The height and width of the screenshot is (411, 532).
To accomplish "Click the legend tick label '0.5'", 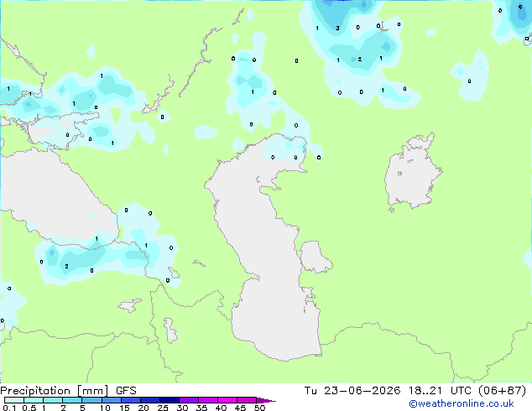I will [29, 408].
